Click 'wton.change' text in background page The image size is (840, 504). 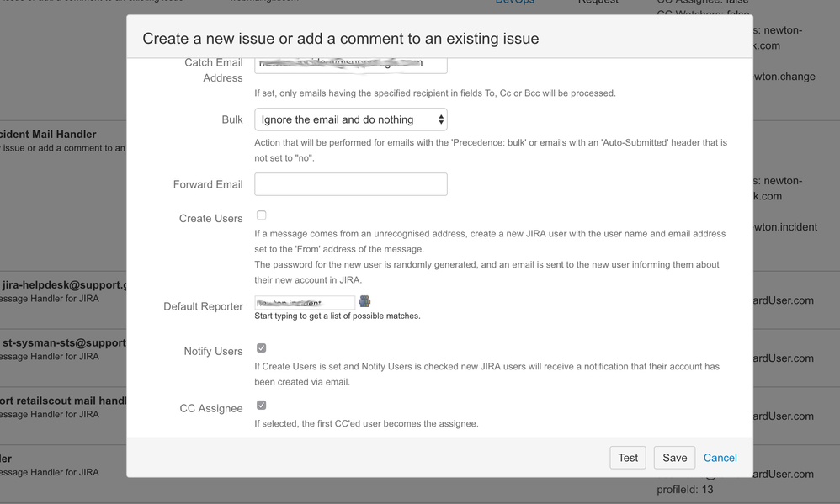(784, 77)
